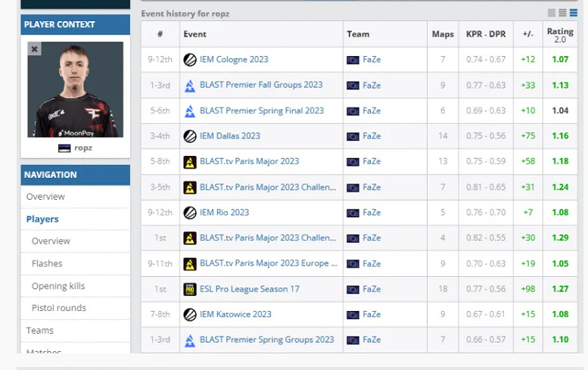Open Pistol rounds in navigation
588x370 pixels.
pos(58,308)
